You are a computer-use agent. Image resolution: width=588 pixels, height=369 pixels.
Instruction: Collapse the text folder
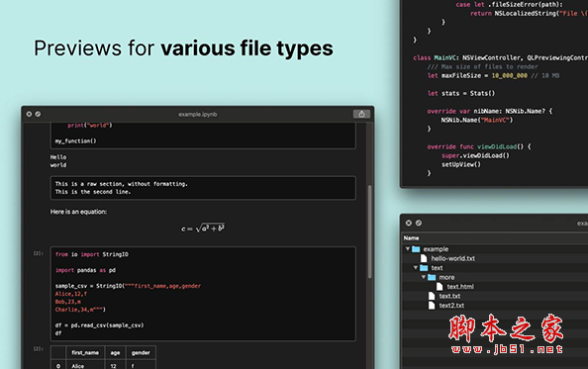[x=416, y=267]
